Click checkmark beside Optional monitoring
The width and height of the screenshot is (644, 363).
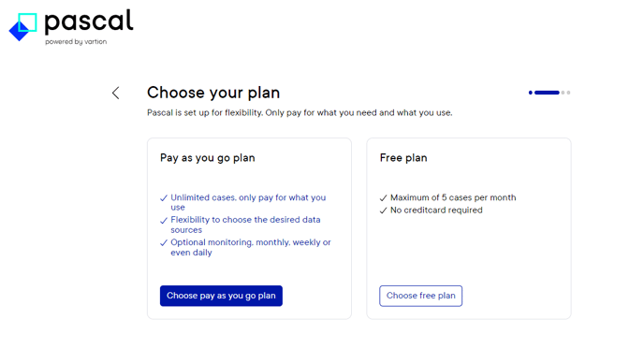tap(164, 242)
